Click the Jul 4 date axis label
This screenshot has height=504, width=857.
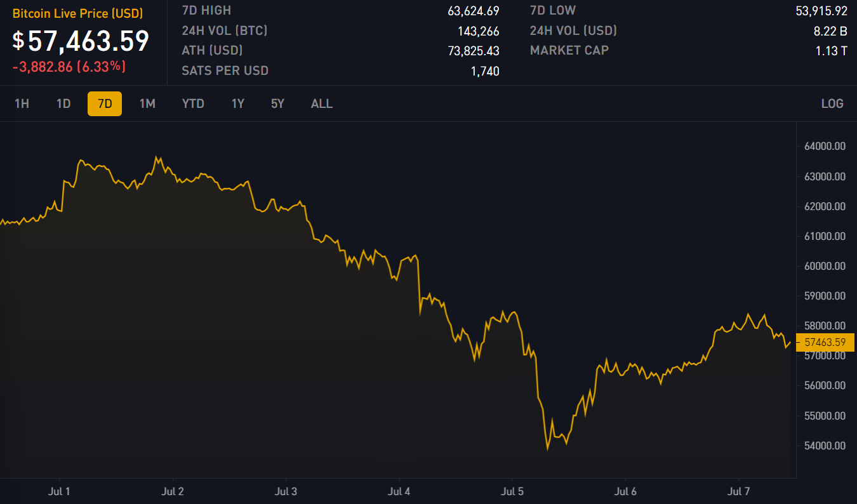(x=399, y=491)
